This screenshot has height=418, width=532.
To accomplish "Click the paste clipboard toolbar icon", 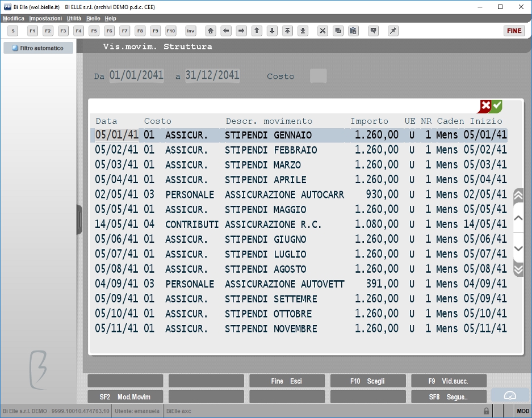I will (x=353, y=31).
